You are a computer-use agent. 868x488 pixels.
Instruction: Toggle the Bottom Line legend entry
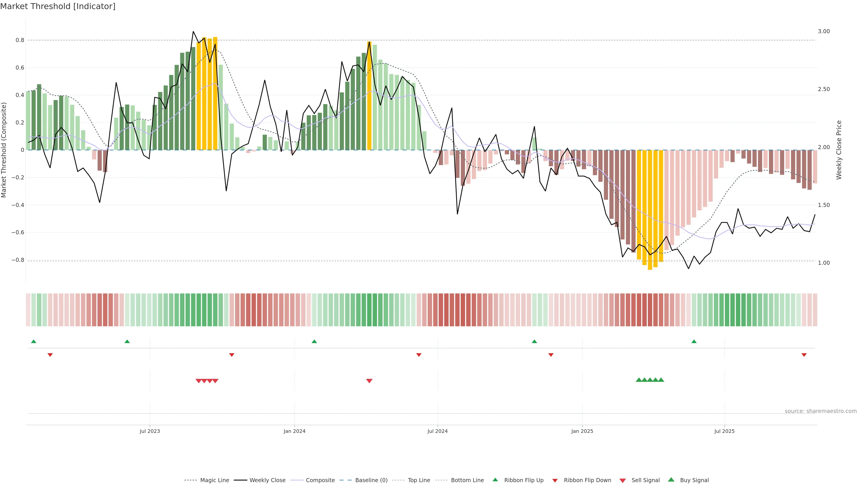[x=467, y=480]
